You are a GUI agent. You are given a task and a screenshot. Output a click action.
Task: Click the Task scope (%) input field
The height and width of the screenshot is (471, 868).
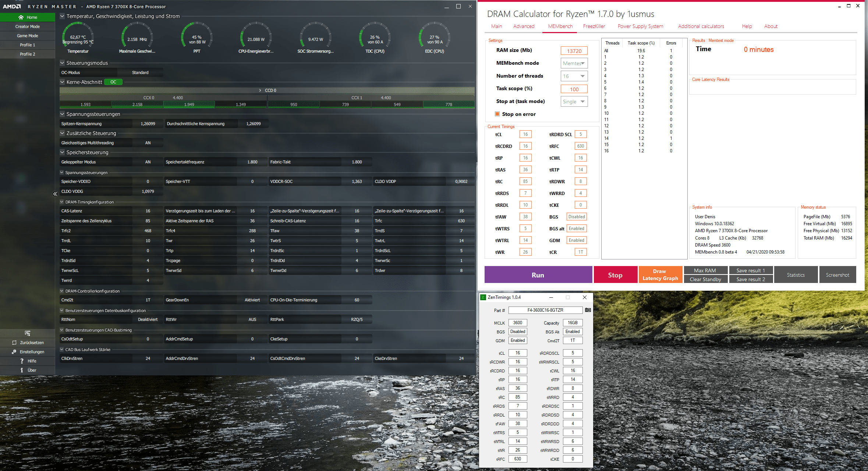[574, 89]
